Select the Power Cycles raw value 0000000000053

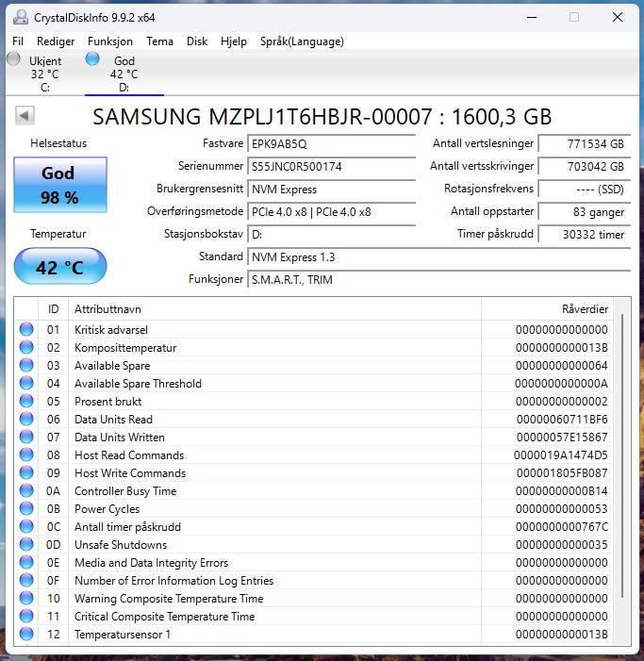click(561, 509)
